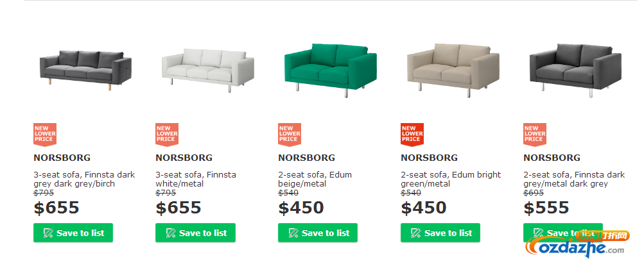Open NORSBORG title above Edum beige/metal

[307, 158]
